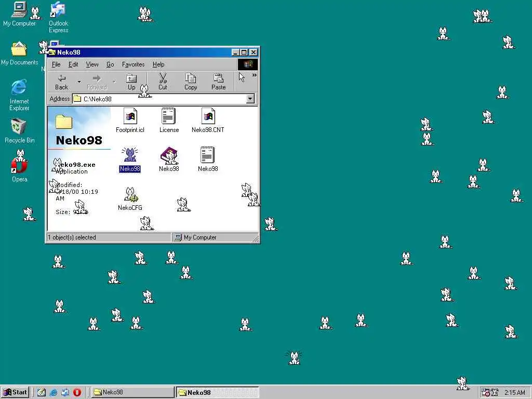
Task: Select the Neko98 help book file
Action: (x=169, y=159)
